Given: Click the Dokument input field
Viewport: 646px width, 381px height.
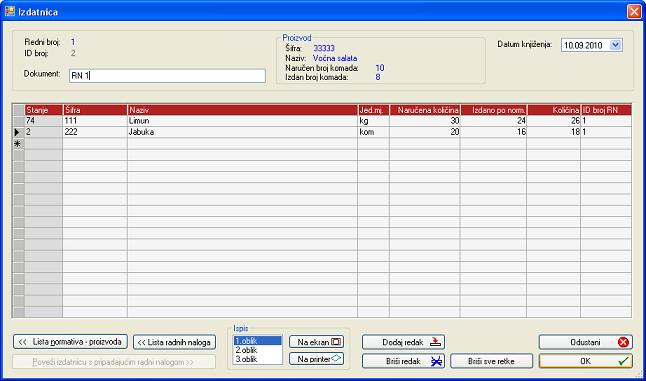Looking at the screenshot, I should pos(167,76).
